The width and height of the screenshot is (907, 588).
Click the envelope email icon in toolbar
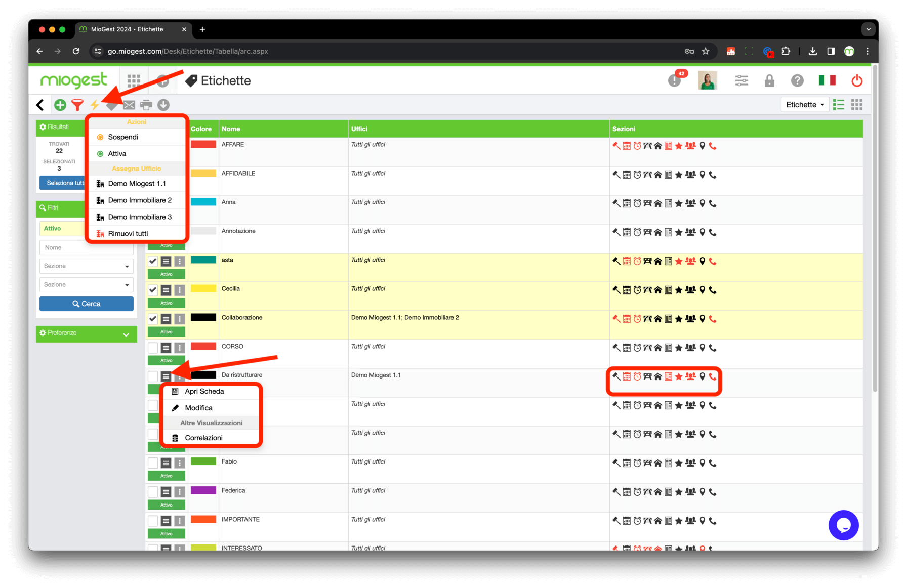[x=129, y=105]
